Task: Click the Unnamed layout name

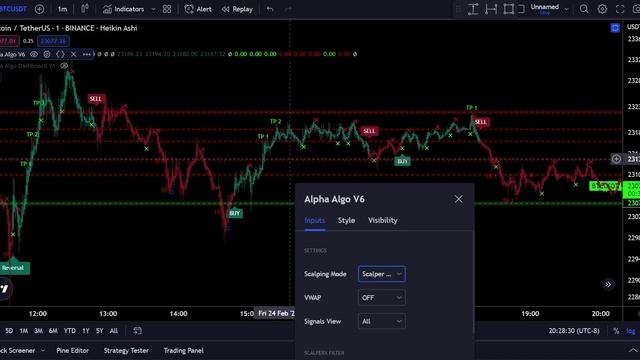Action: point(544,7)
